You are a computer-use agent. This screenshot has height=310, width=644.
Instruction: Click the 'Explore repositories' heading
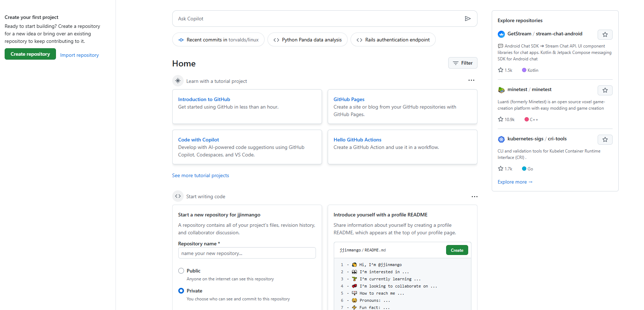pyautogui.click(x=520, y=20)
